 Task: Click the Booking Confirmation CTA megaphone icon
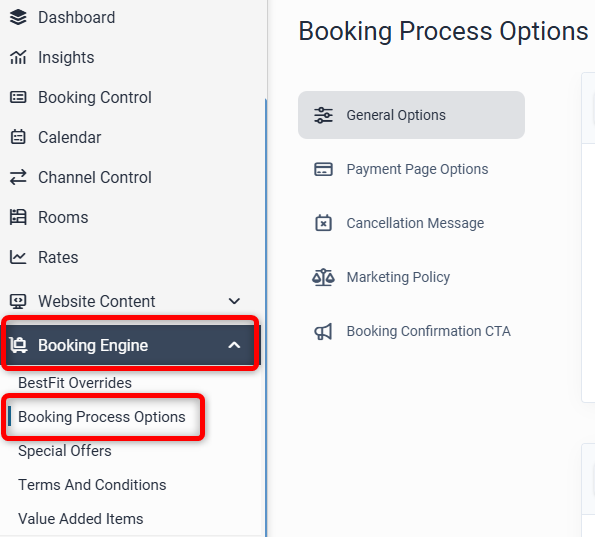pos(323,331)
